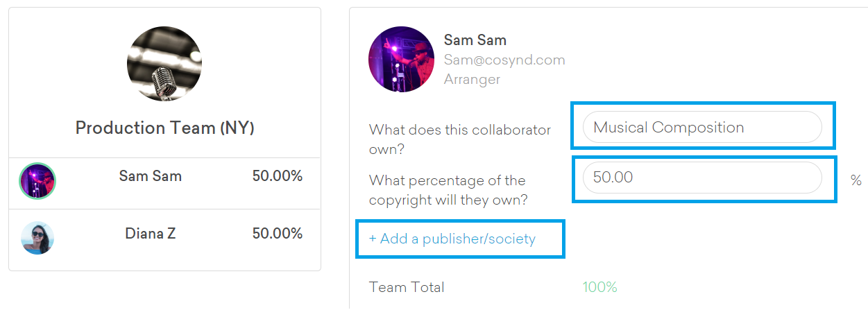Select the Diana Z name in the team list
This screenshot has width=868, height=335.
pyautogui.click(x=150, y=234)
